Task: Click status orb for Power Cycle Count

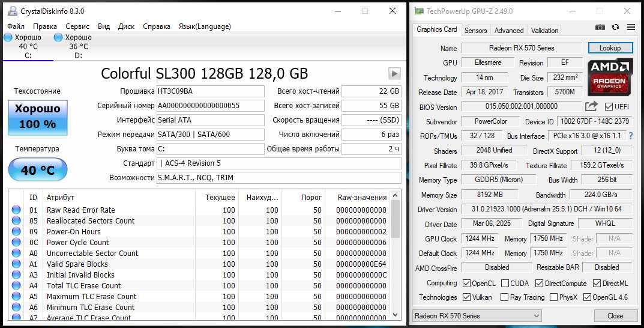Action: (16, 243)
